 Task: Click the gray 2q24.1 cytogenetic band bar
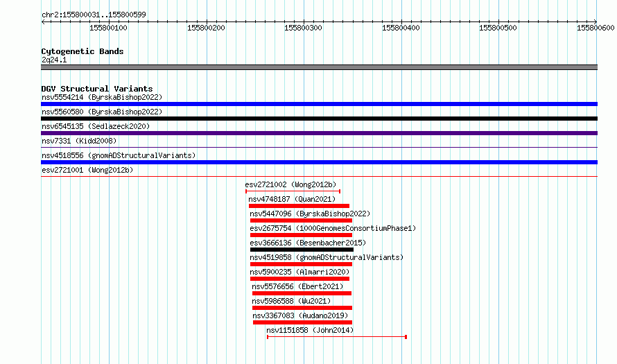pos(319,67)
